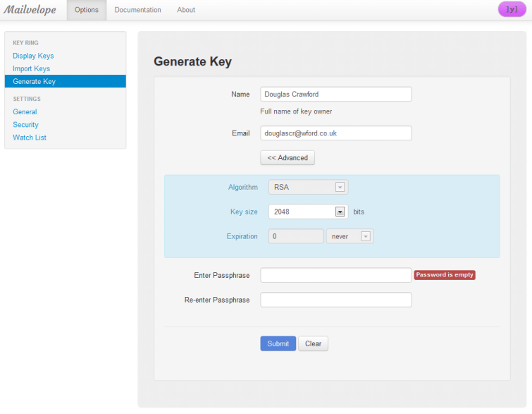The width and height of the screenshot is (532, 414).
Task: Focus the Name input field
Action: tap(336, 94)
